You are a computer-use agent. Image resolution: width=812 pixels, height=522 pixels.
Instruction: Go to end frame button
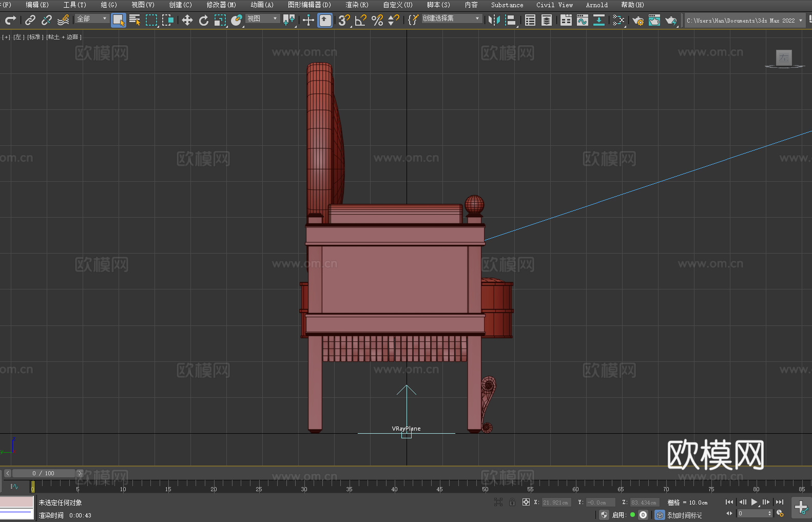[779, 502]
